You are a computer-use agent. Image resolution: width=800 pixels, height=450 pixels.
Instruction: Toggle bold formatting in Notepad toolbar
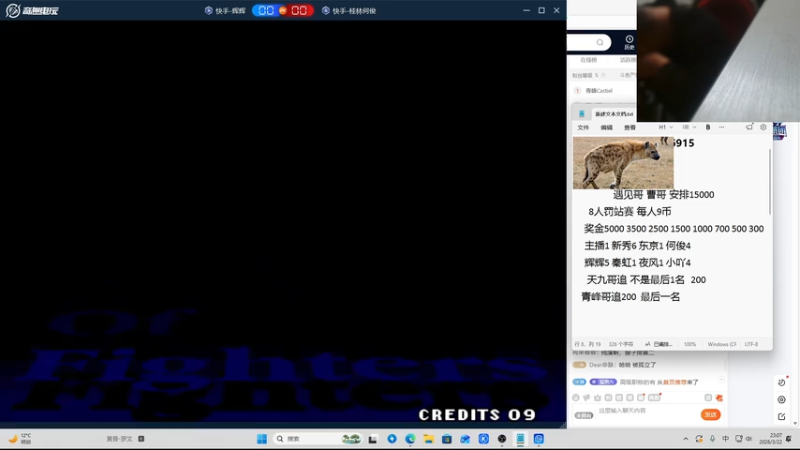708,127
